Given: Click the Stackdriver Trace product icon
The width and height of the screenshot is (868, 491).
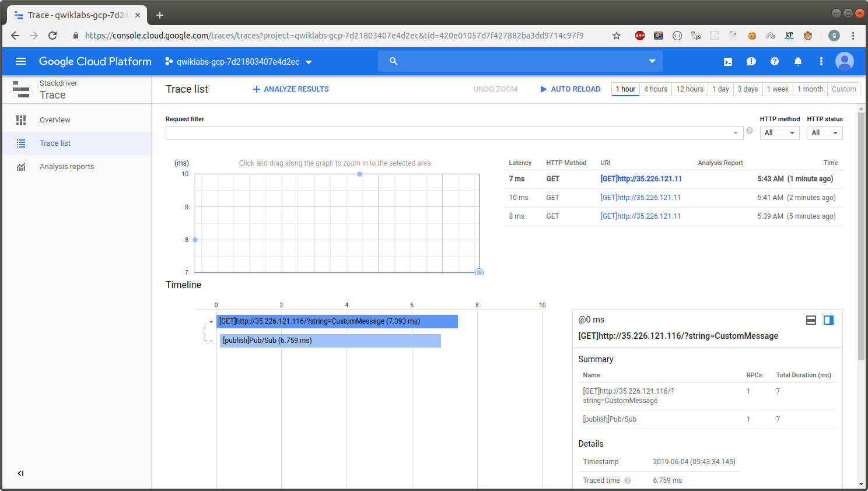Looking at the screenshot, I should (21, 89).
